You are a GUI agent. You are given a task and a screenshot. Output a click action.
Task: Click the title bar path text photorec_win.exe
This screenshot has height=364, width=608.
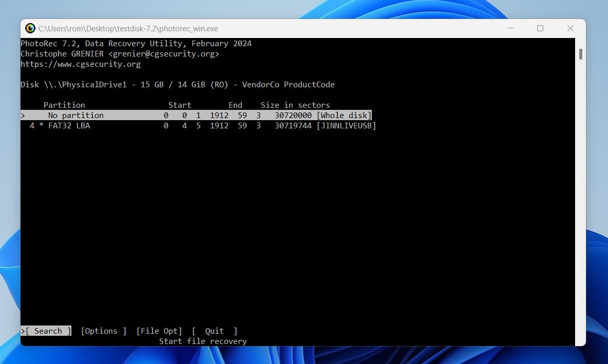click(x=128, y=29)
